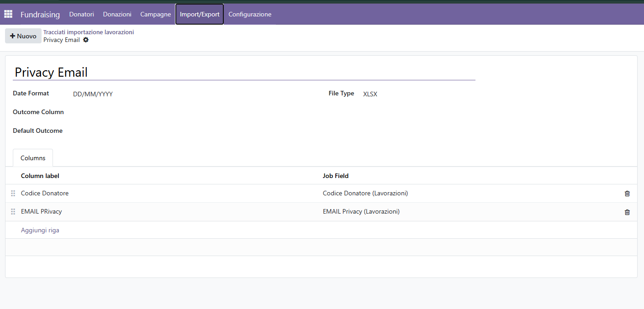Open the Donatori menu

82,14
